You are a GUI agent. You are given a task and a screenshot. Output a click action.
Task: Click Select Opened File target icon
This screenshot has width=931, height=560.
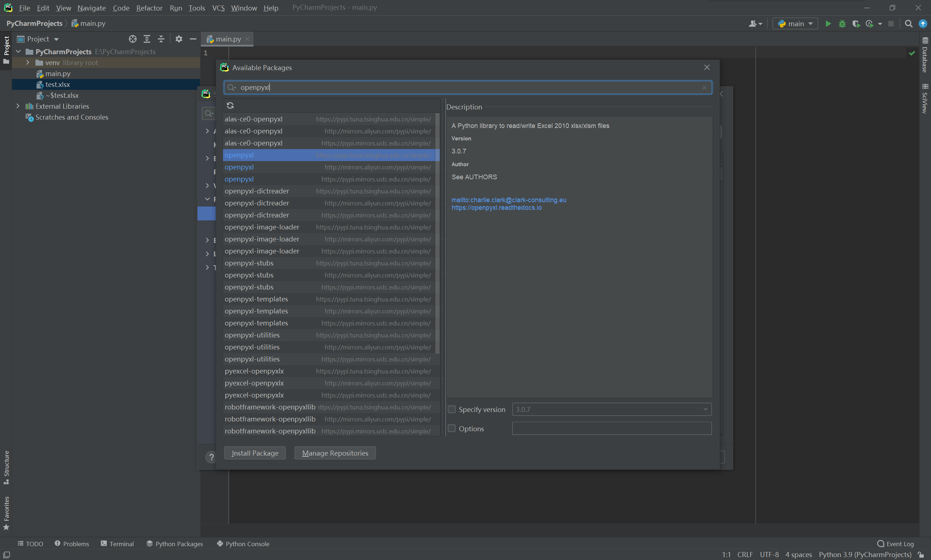point(132,39)
